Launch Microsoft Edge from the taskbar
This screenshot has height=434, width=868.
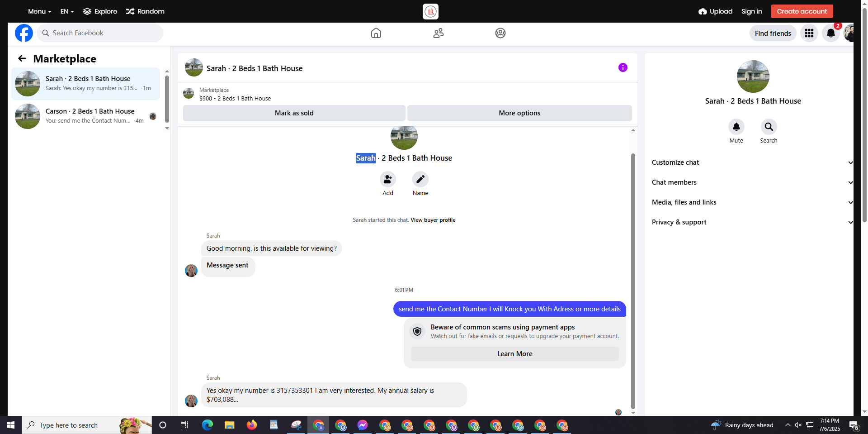[207, 425]
